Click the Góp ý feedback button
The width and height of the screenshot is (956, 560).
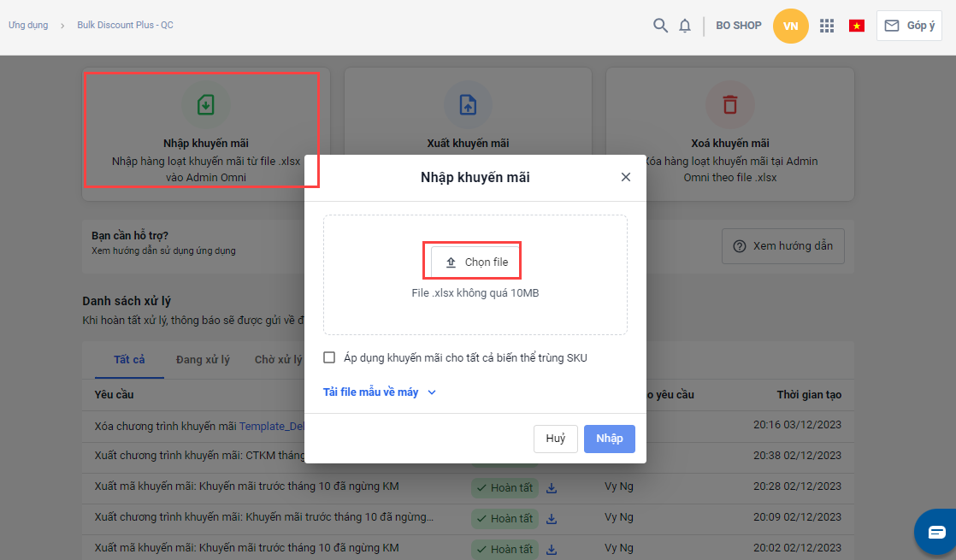[x=909, y=26]
